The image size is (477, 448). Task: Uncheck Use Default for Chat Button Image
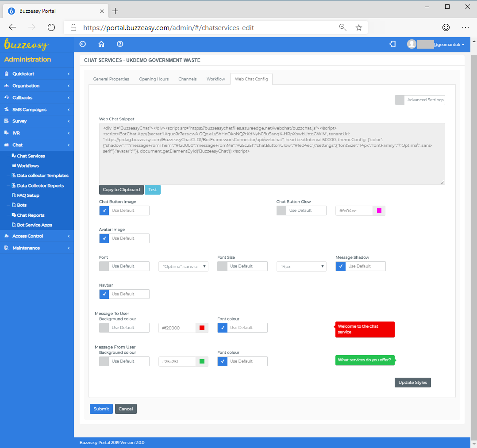104,211
